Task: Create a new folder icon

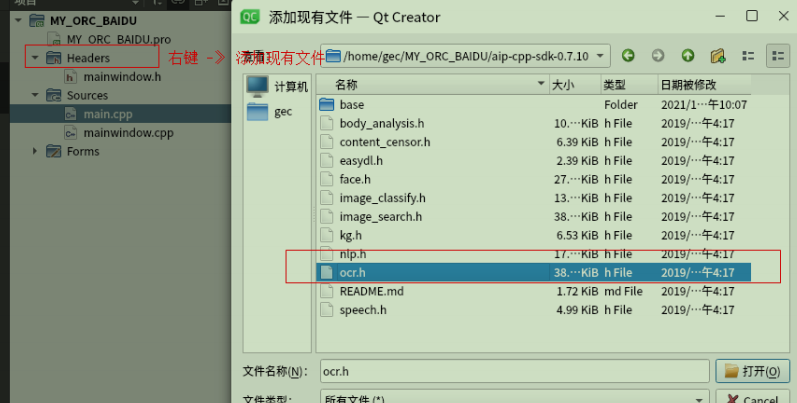Action: point(718,56)
